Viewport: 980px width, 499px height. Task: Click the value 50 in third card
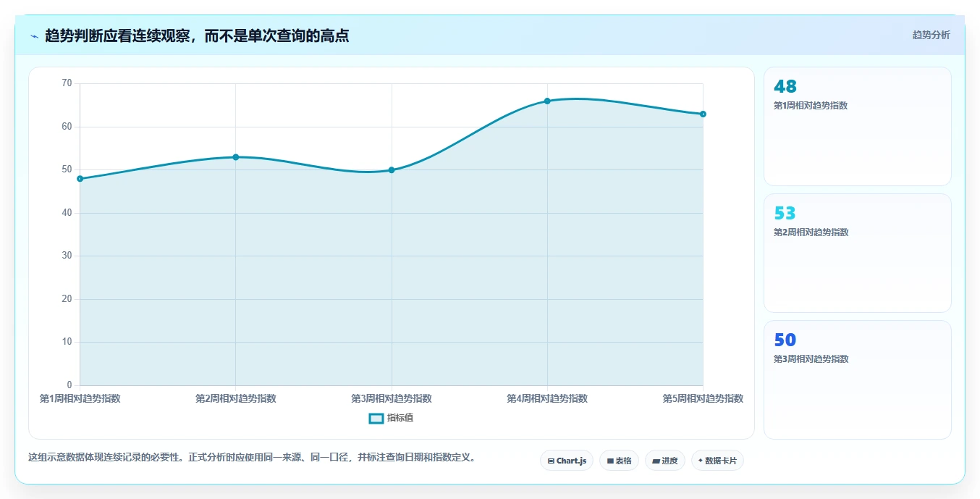785,340
